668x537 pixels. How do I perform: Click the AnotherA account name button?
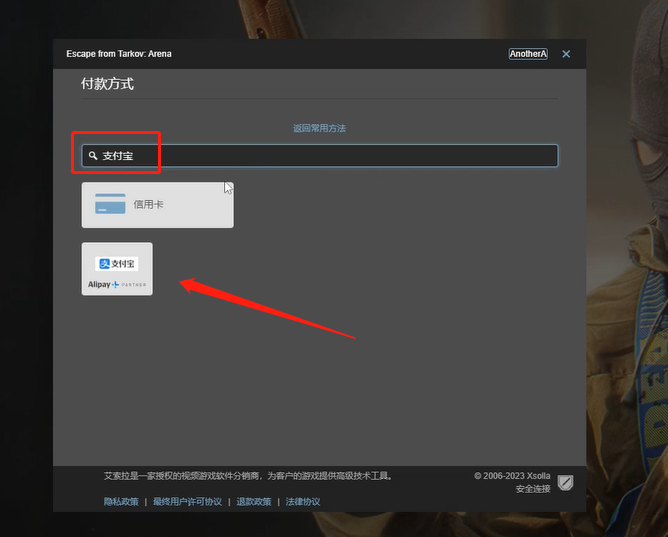(x=528, y=54)
